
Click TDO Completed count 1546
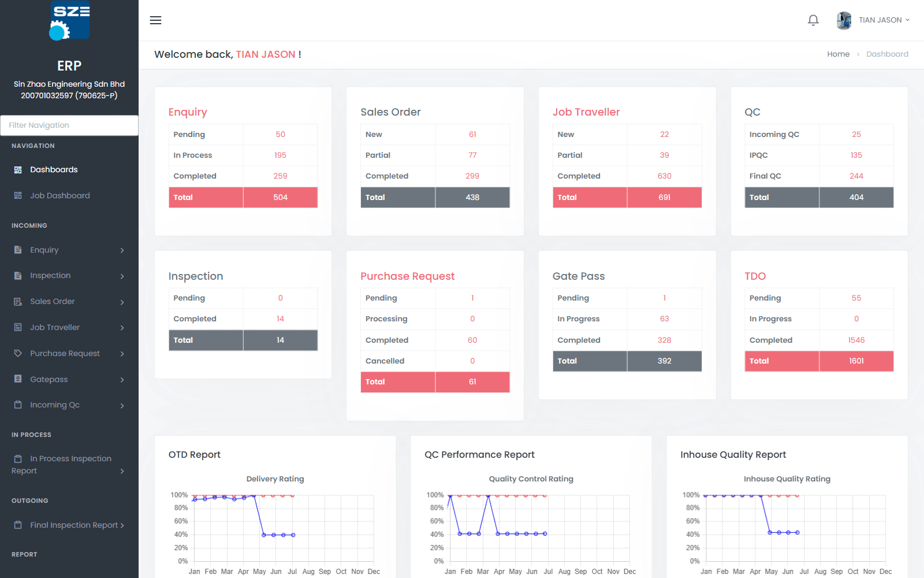click(x=856, y=340)
